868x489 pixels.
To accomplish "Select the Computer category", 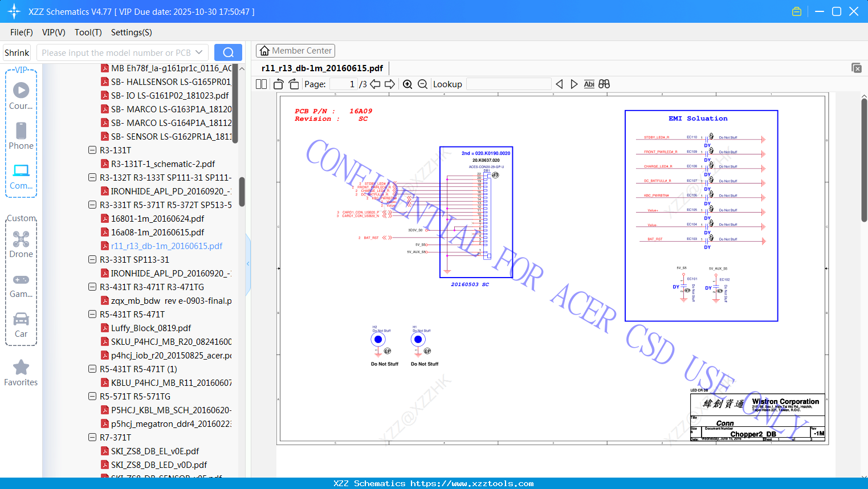I will (x=21, y=176).
